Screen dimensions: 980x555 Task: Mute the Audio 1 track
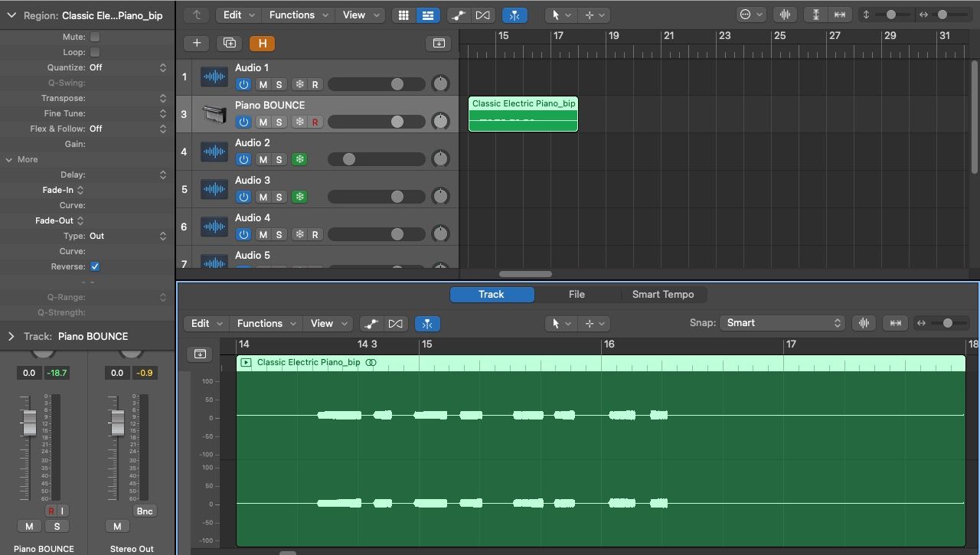(263, 84)
